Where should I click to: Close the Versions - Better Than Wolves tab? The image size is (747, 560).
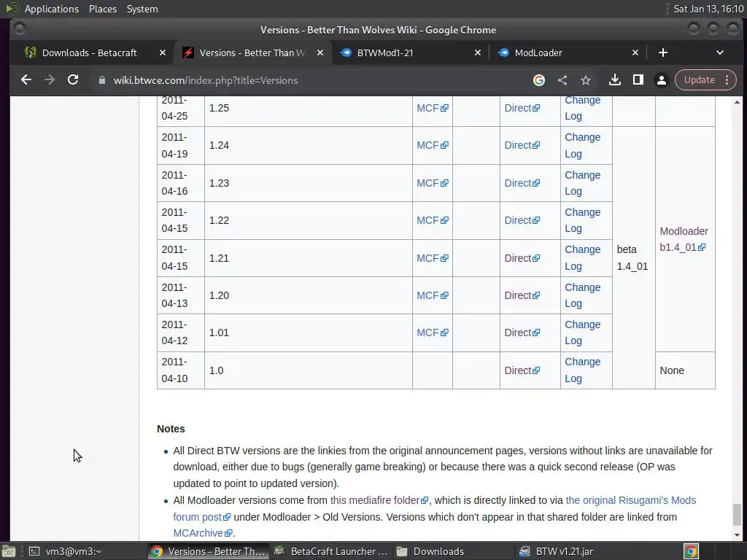pos(320,52)
